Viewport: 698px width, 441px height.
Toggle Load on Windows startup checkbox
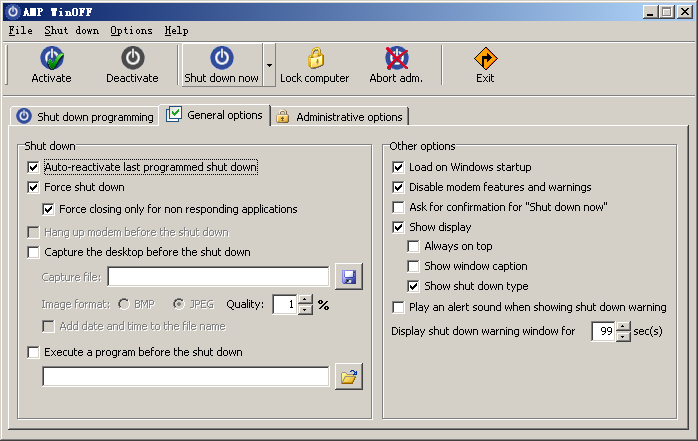398,167
